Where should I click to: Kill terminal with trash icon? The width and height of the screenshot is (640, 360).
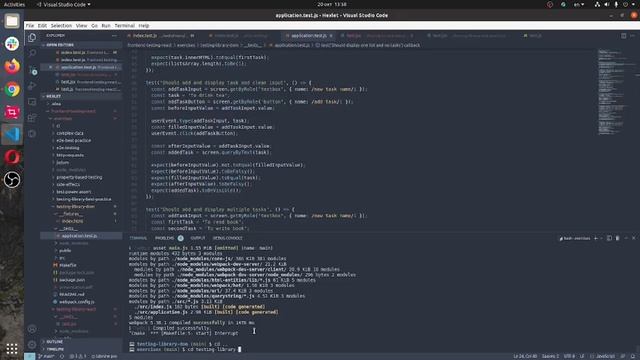[617, 238]
